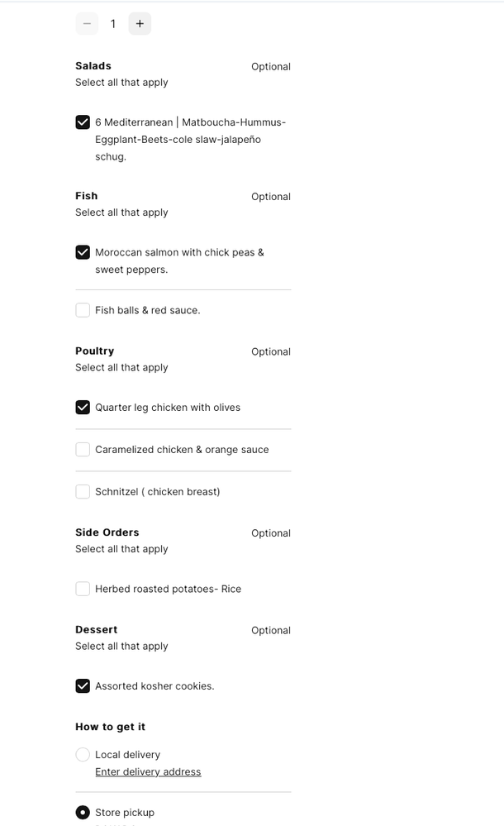Increase quantity with the plus button

[x=140, y=24]
